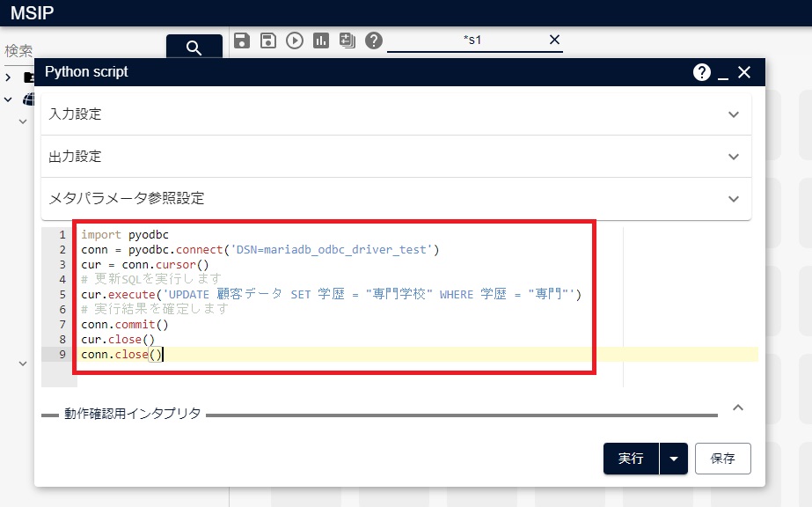The image size is (812, 507).
Task: Click the '# 更新SQLを実行します' comment line
Action: coord(151,279)
